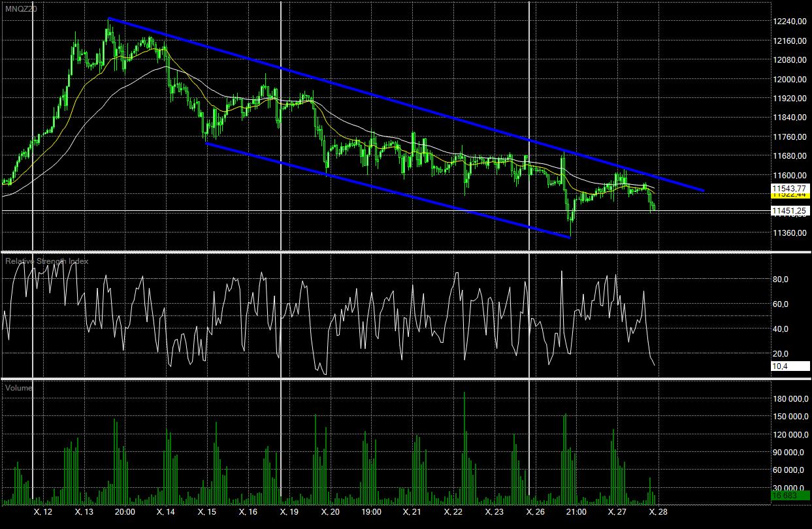The image size is (812, 529).
Task: Click the X, 28 date label
Action: (x=657, y=511)
